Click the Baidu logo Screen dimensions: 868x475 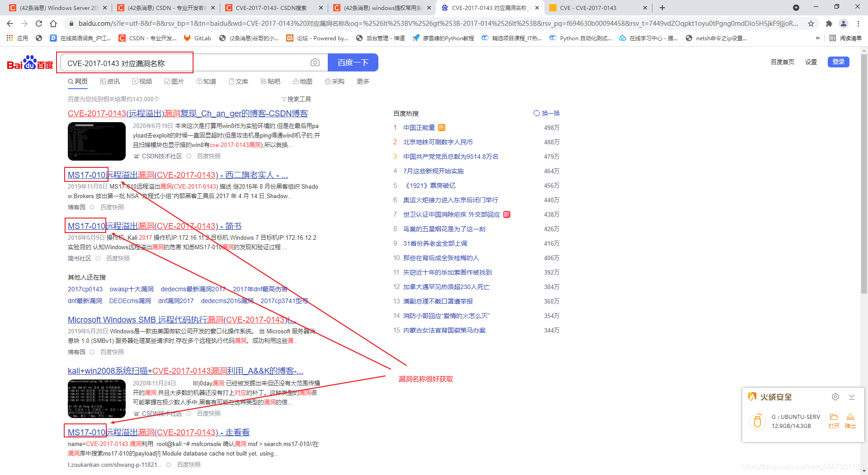point(30,63)
